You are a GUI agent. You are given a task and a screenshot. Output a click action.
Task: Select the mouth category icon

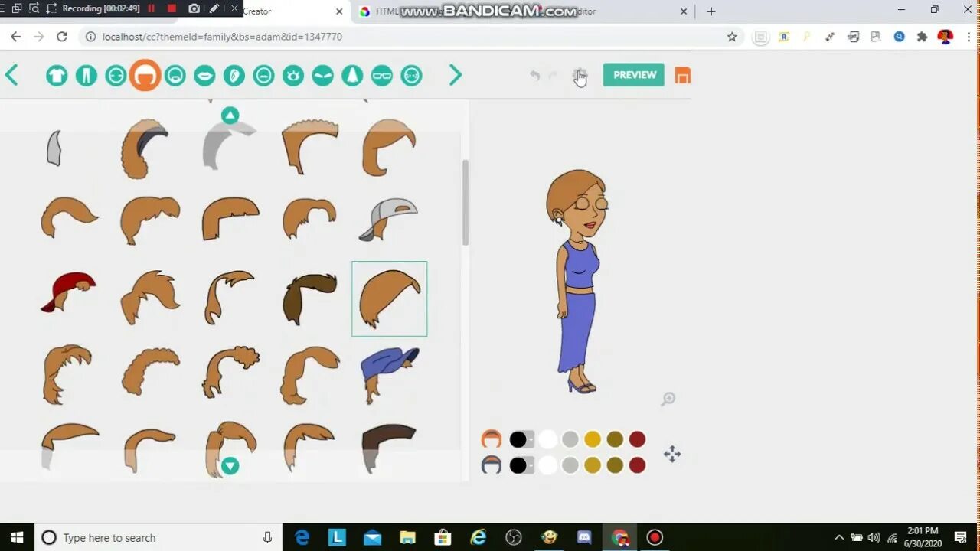click(x=204, y=75)
